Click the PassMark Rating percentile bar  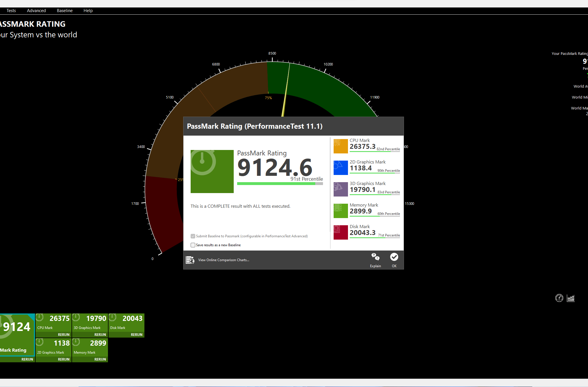[x=280, y=184]
